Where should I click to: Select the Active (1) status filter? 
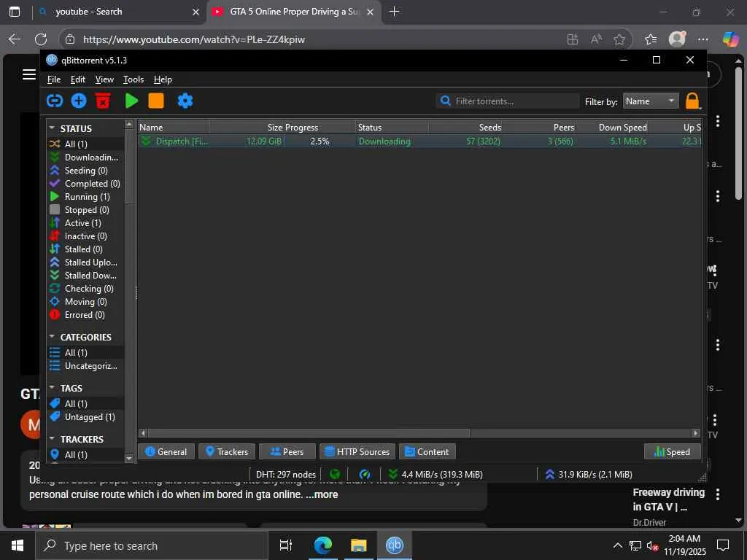point(85,223)
